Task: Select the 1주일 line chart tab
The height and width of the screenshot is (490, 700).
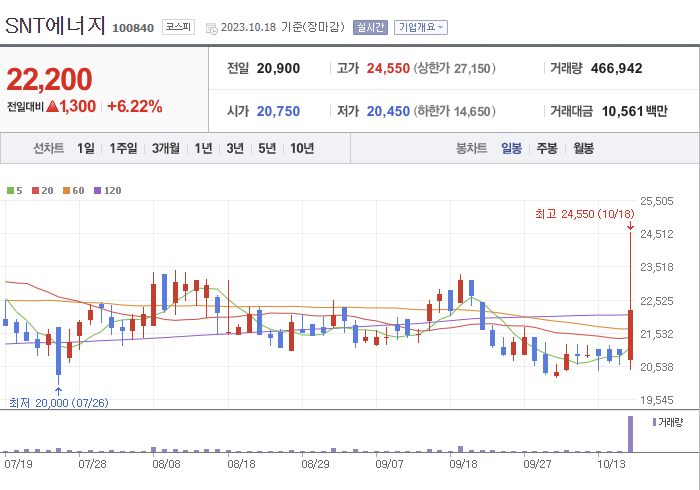Action: pos(123,148)
